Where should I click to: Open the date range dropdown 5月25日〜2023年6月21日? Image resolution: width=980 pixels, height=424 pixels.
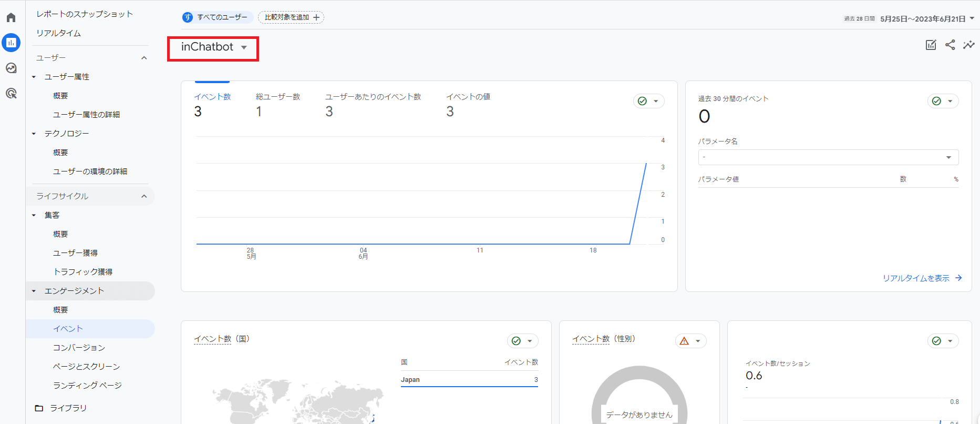[927, 18]
